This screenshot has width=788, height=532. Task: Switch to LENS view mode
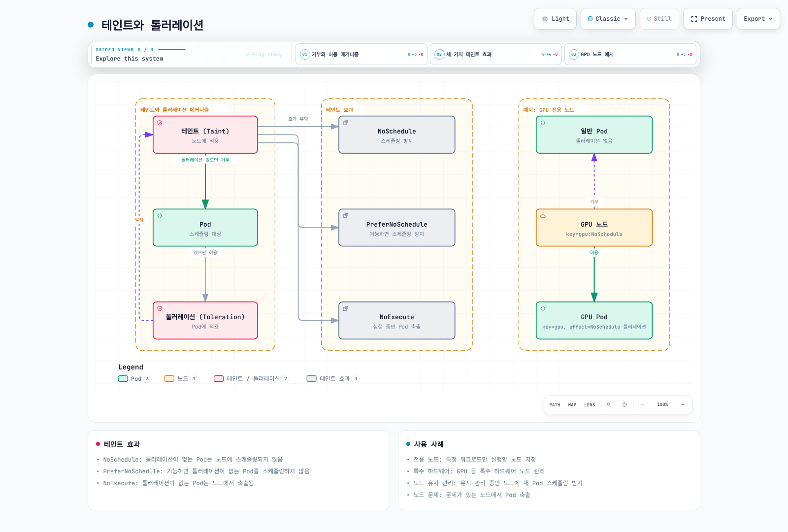(590, 405)
